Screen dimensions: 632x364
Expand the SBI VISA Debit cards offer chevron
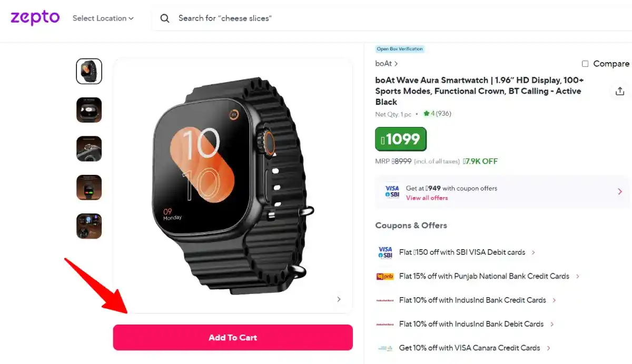[534, 252]
